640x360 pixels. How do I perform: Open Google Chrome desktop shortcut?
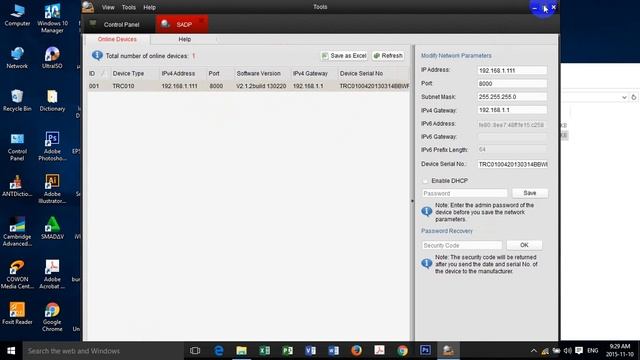pyautogui.click(x=52, y=317)
